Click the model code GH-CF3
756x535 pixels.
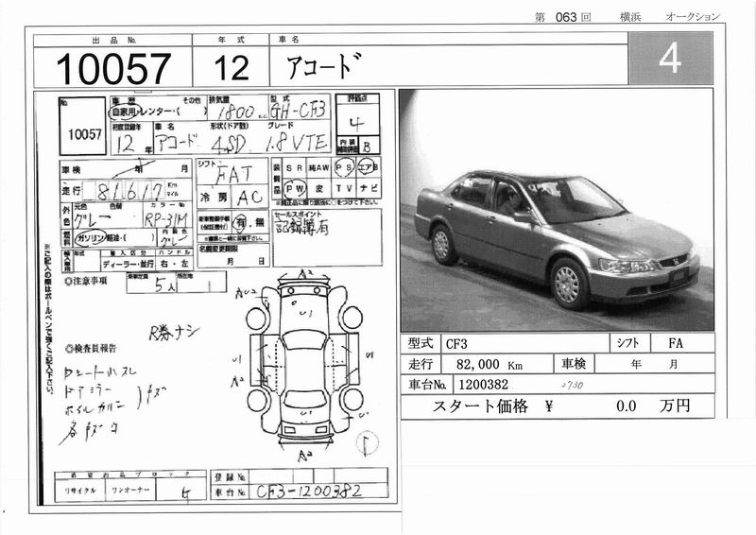tap(298, 111)
